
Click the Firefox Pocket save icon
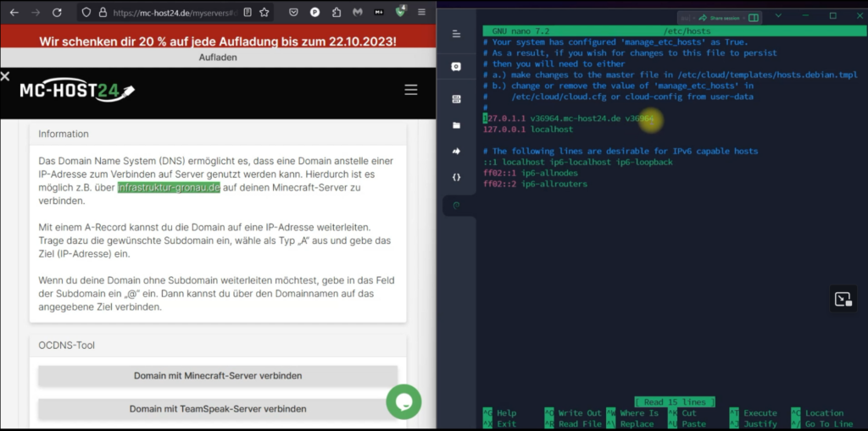tap(293, 13)
